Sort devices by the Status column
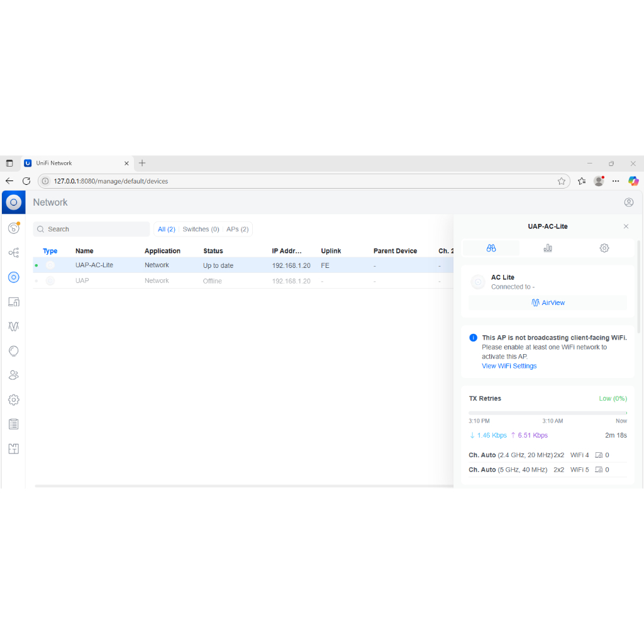Viewport: 644px width, 644px height. (213, 251)
